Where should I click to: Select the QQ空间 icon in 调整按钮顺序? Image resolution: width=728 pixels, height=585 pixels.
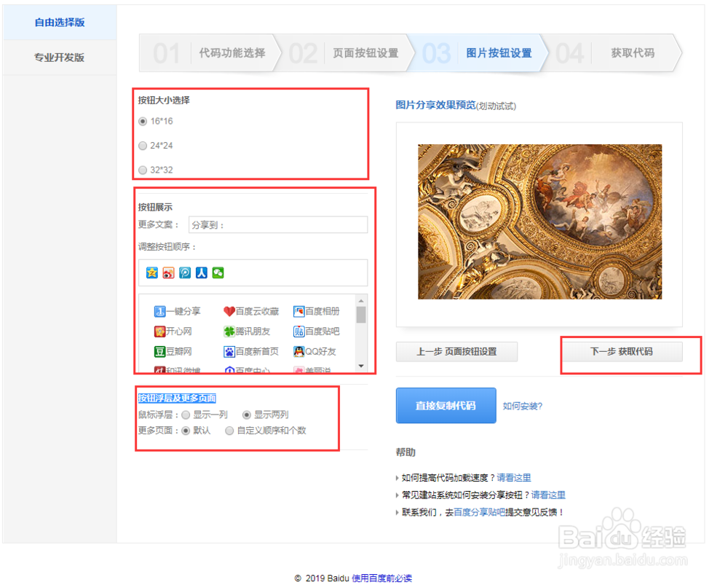coord(151,272)
